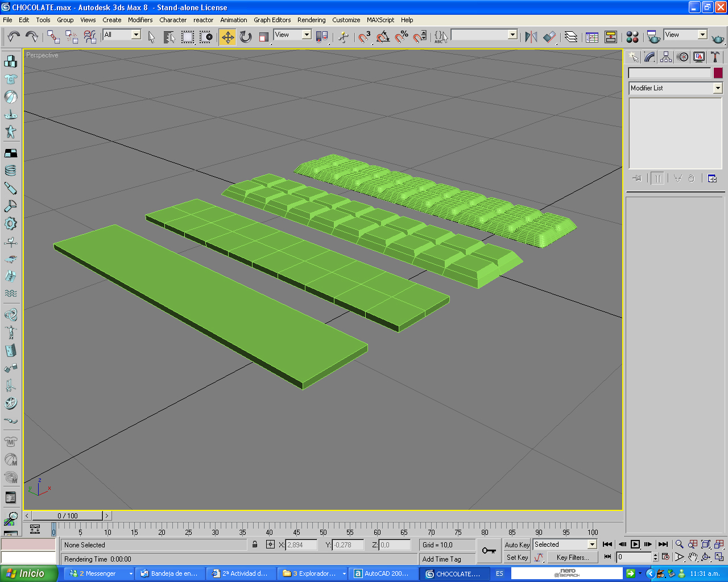728x582 pixels.
Task: Click the Play Animation button
Action: [x=635, y=544]
